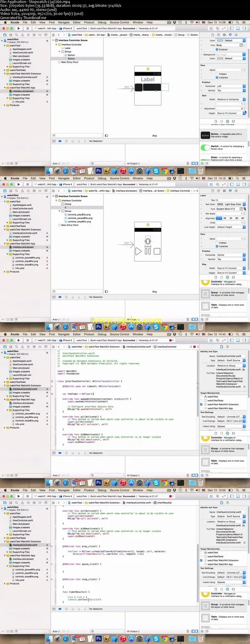Select Info.plist in 14:45 navigator
The width and height of the screenshot is (250, 644).
(20, 424)
